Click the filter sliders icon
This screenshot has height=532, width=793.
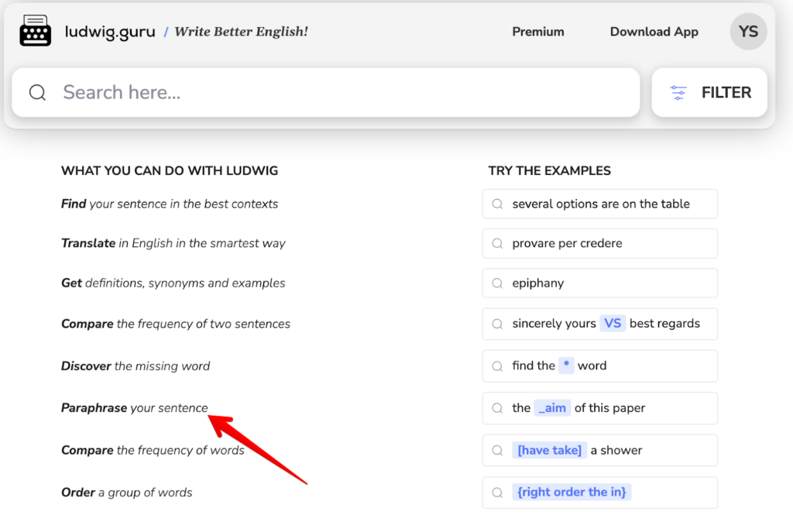[678, 93]
